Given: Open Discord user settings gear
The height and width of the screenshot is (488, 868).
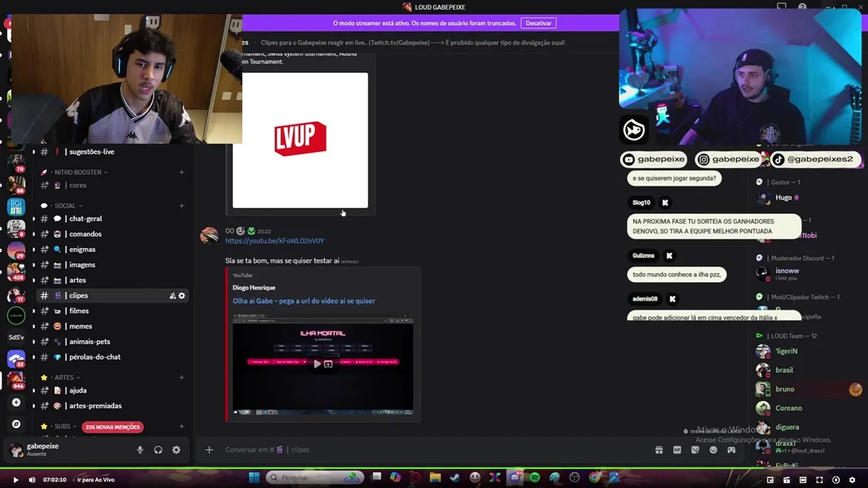Looking at the screenshot, I should point(176,450).
